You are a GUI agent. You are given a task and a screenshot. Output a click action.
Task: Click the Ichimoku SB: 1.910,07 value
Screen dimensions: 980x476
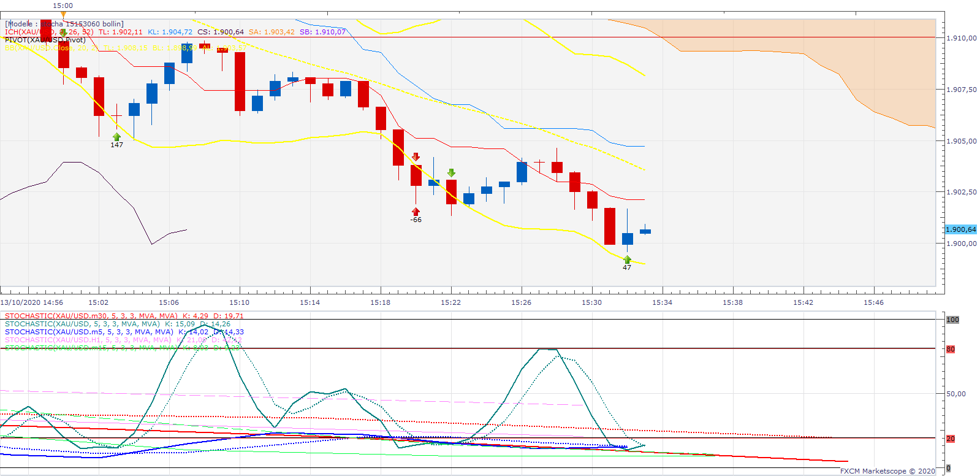click(322, 32)
